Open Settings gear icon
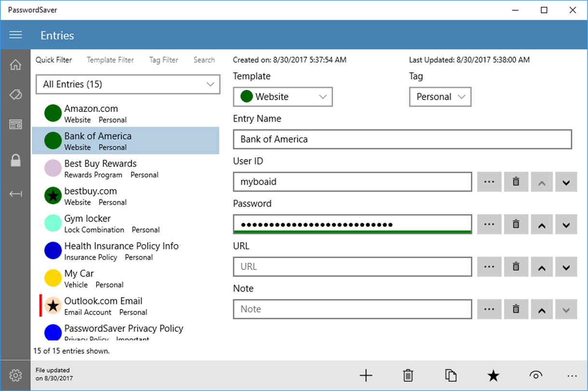588x391 pixels. pos(15,375)
